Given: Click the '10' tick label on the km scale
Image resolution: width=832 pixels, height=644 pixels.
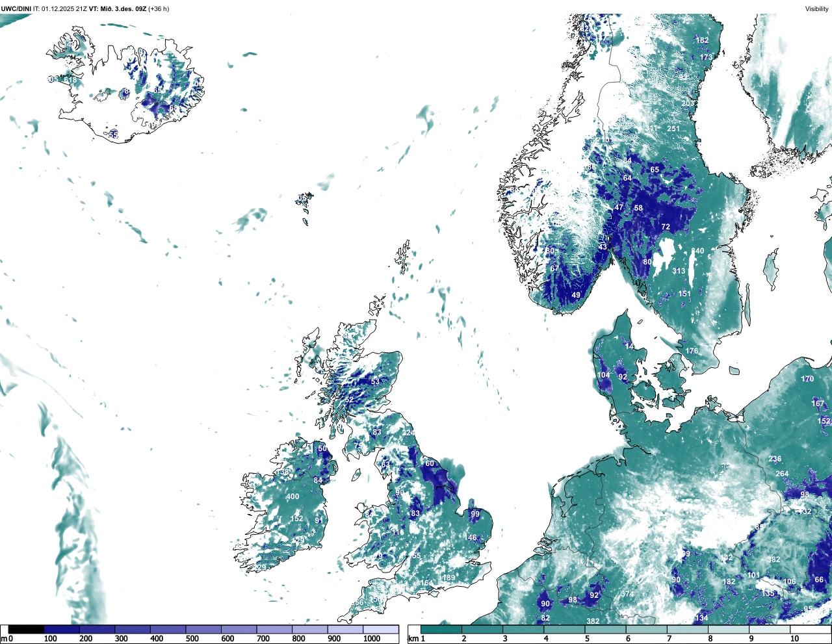Looking at the screenshot, I should 794,639.
